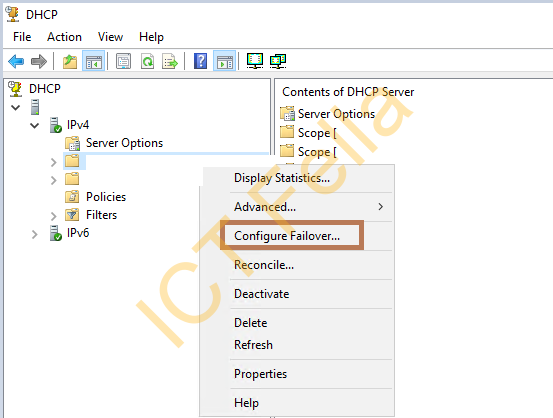Click the Properties toolbar icon
The image size is (553, 418).
click(x=123, y=61)
